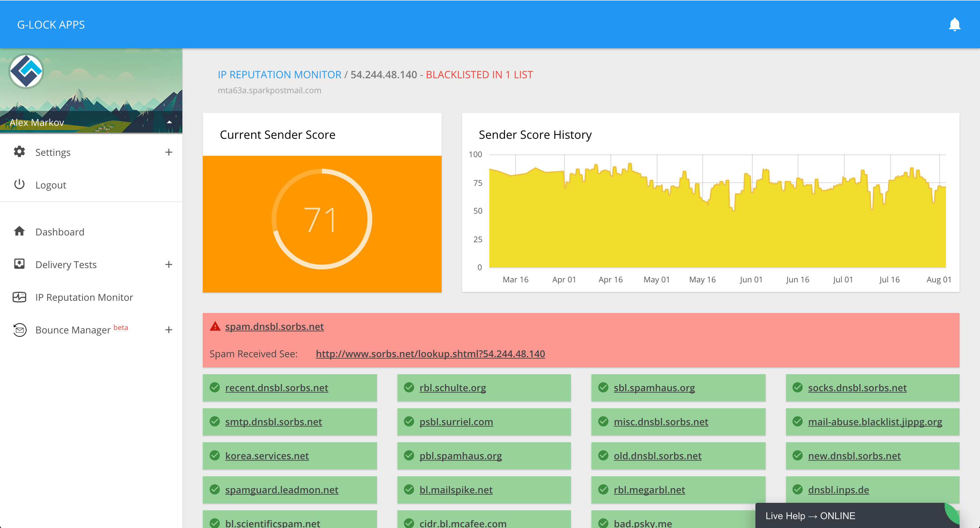
Task: Open the Dashboard menu item
Action: pyautogui.click(x=60, y=232)
